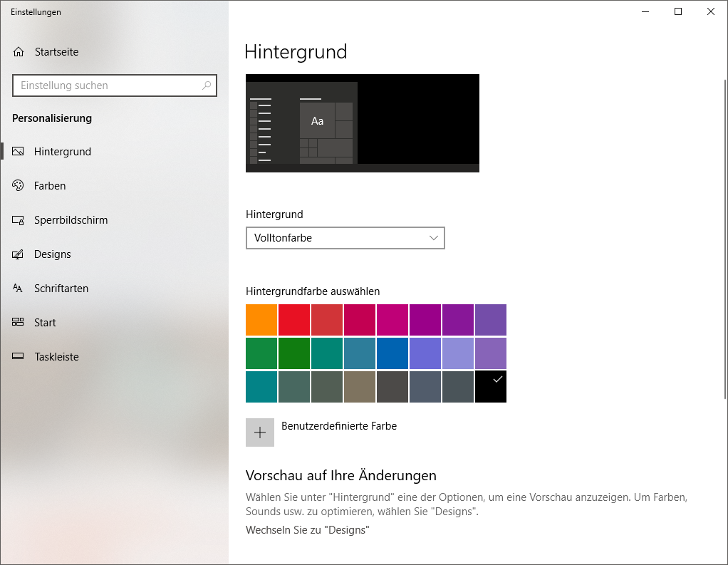Choose the dark green swatch

point(294,353)
